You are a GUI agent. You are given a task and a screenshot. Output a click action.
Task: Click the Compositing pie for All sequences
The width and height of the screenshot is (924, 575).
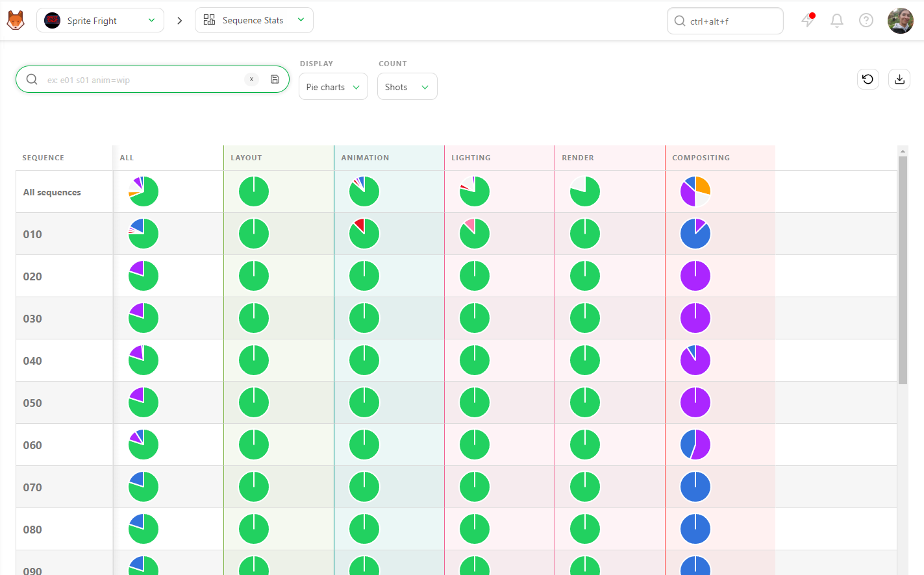[x=695, y=191]
